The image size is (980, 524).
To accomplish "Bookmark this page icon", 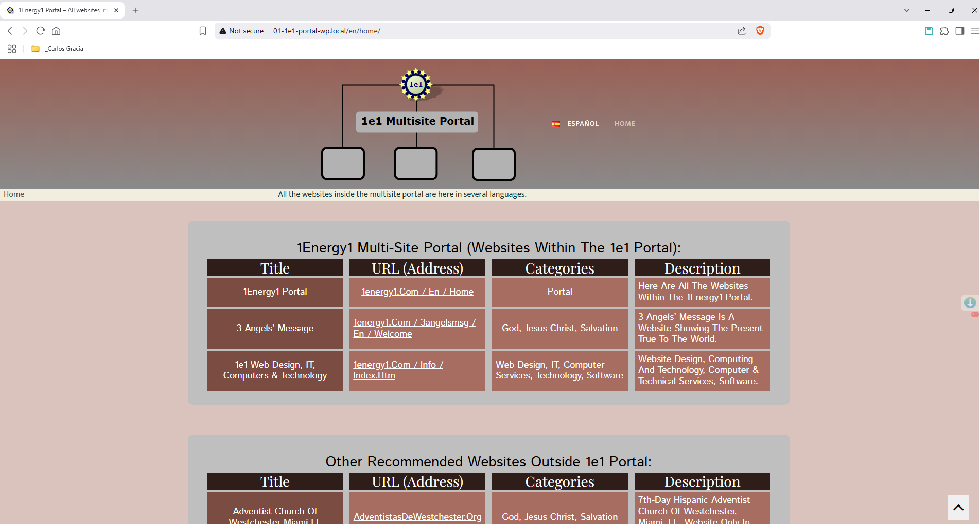I will (203, 31).
